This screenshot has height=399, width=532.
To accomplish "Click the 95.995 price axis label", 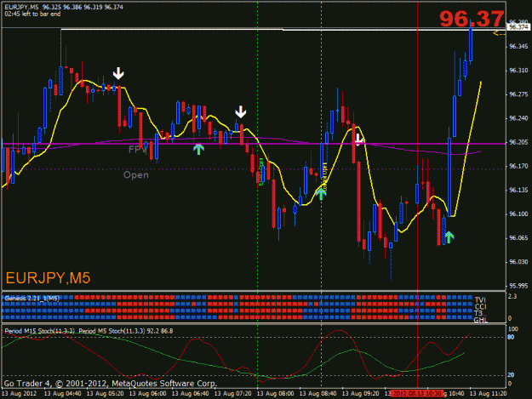I will pyautogui.click(x=518, y=286).
